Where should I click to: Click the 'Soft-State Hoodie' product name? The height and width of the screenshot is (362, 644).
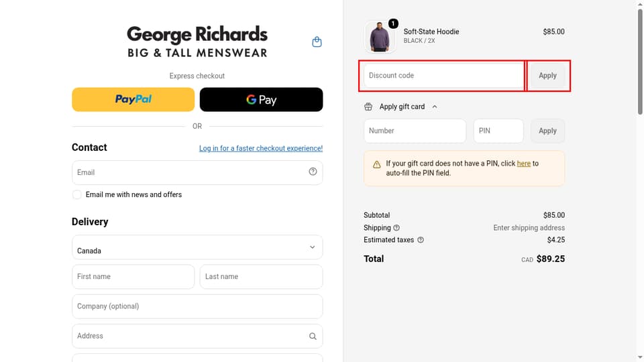tap(431, 32)
